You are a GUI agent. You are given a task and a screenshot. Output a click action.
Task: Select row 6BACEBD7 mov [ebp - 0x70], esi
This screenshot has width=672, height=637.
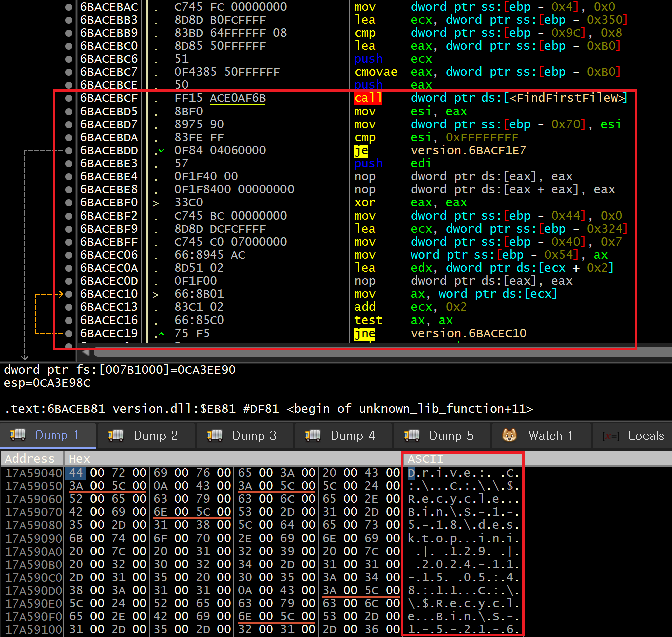coord(373,125)
